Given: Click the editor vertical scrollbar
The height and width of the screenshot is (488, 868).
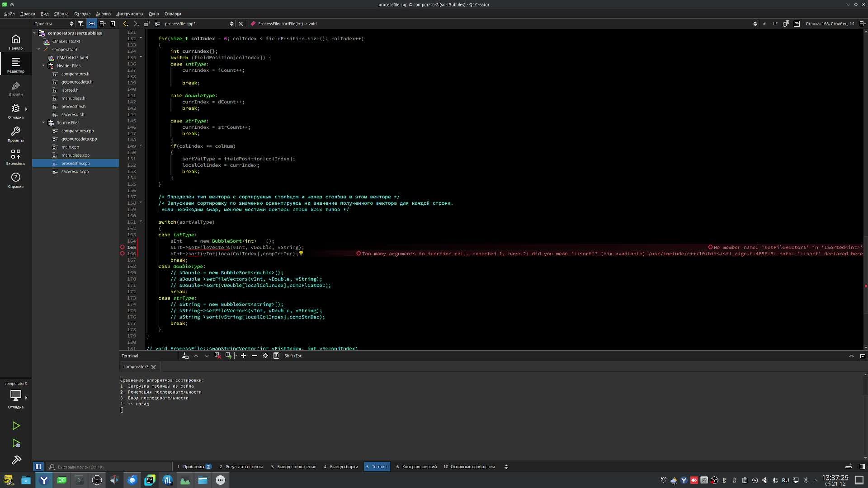Looking at the screenshot, I should 865,189.
